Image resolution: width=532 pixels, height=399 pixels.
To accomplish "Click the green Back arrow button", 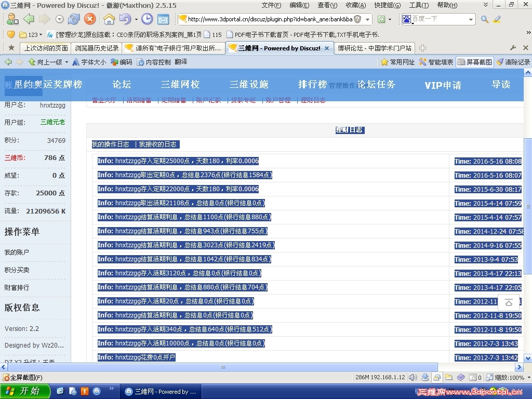I will coord(29,19).
